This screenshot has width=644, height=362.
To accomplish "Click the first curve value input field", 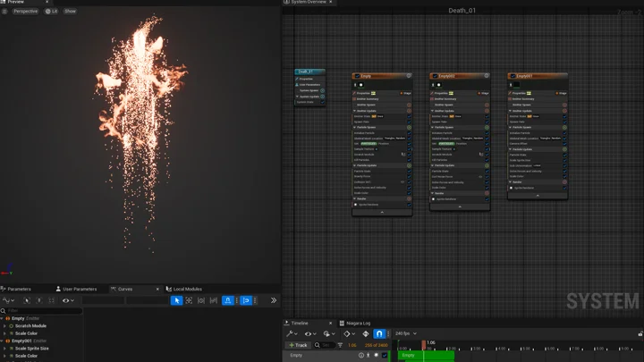I will click(x=103, y=300).
